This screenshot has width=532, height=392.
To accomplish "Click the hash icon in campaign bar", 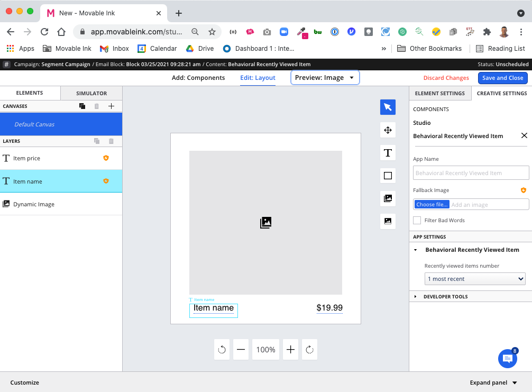I will click(x=6, y=64).
